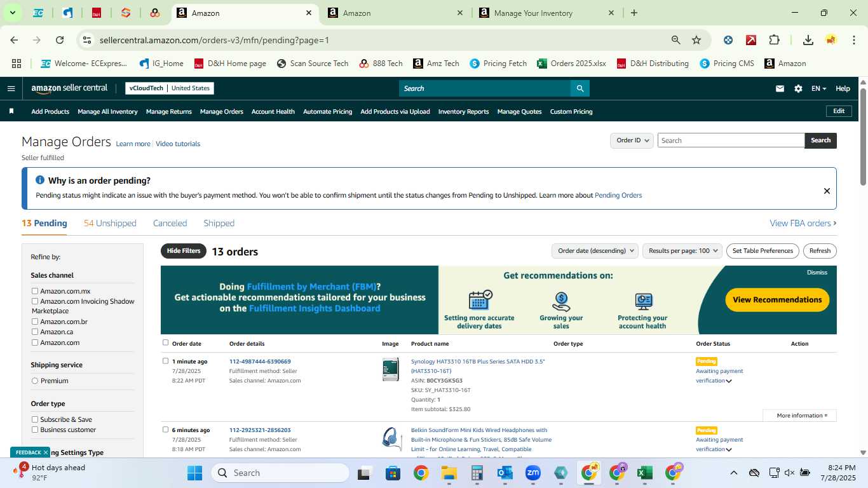Select order 112-4987444-6390669 checkbox

165,361
